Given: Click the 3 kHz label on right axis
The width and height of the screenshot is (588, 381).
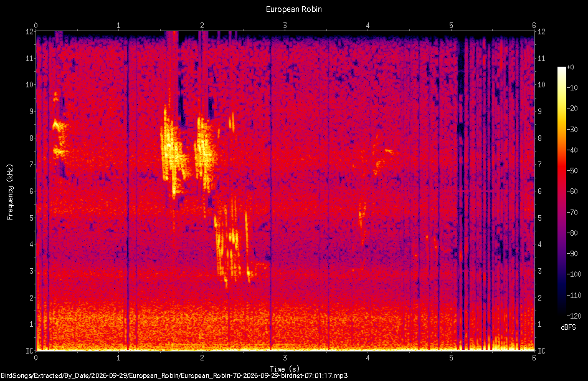Looking at the screenshot, I should point(539,271).
